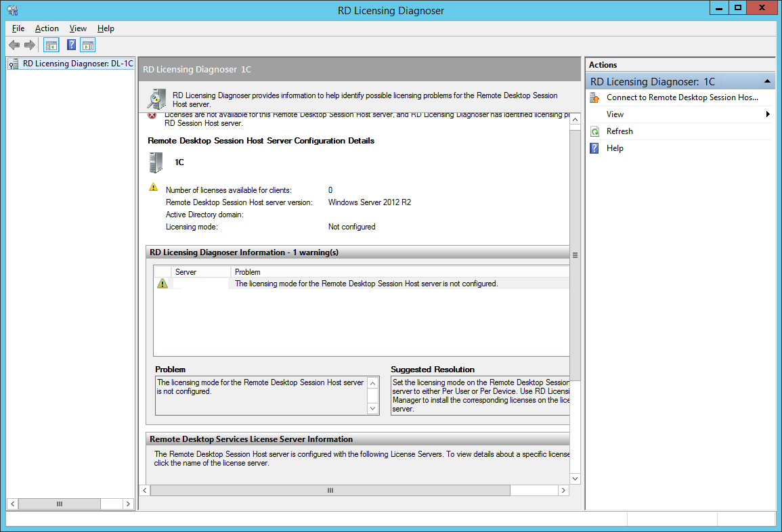This screenshot has width=782, height=532.
Task: Click the main pane horizontal scroll right arrow
Action: pos(563,491)
